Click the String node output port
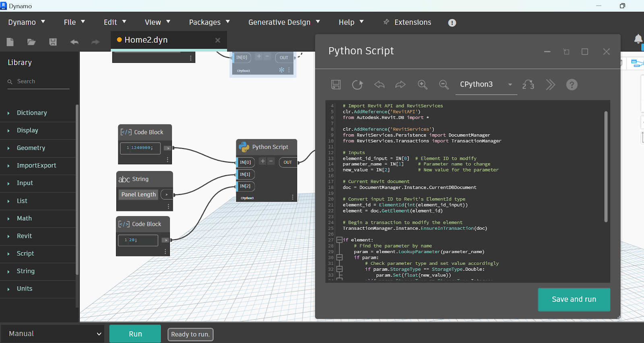 pyautogui.click(x=166, y=194)
